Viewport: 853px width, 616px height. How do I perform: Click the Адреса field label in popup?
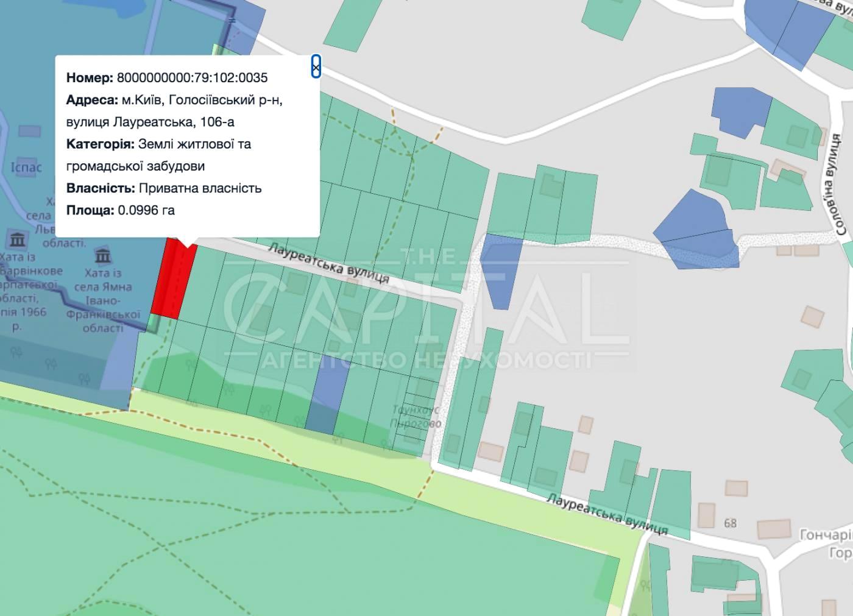coord(92,100)
